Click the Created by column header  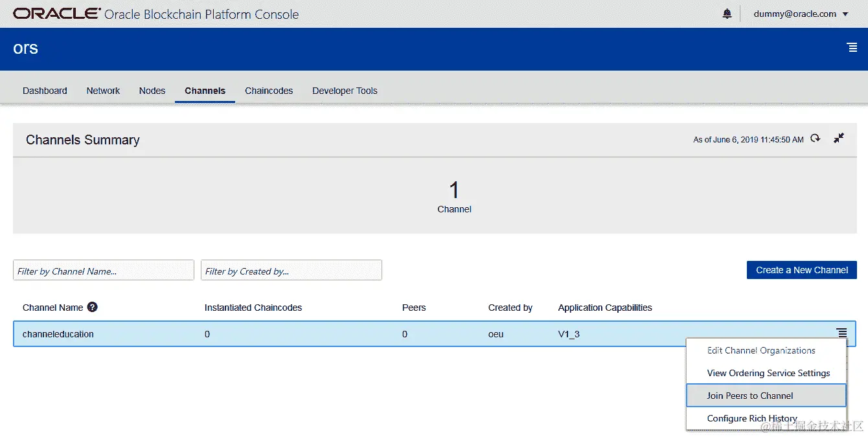pyautogui.click(x=510, y=308)
